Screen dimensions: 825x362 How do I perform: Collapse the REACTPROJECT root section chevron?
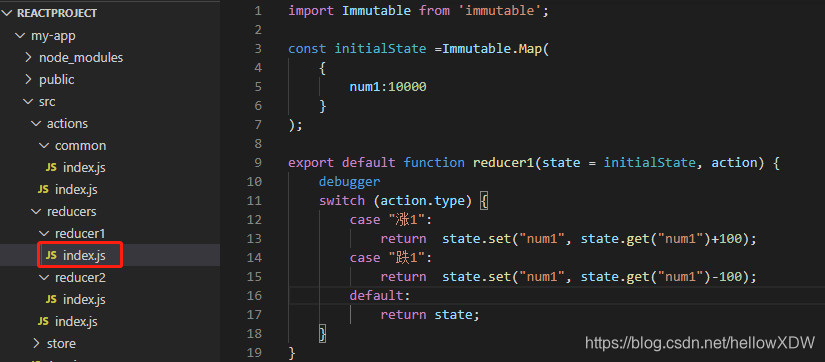click(x=7, y=14)
